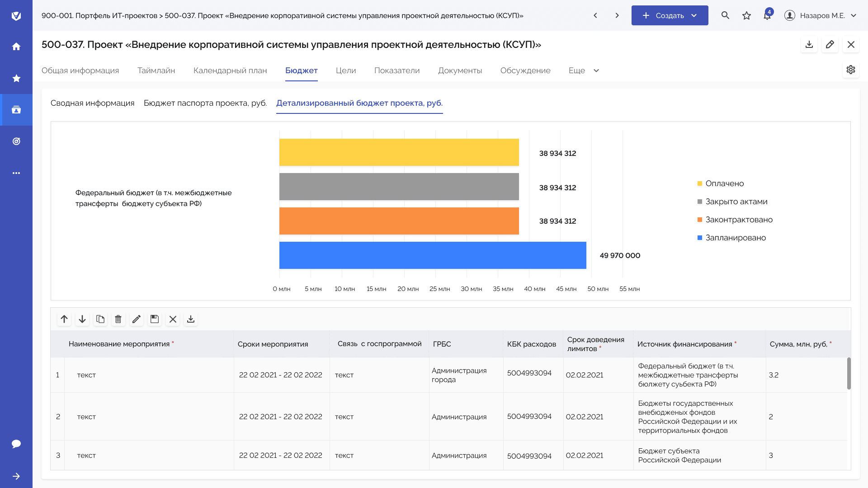Click the copy row icon in table toolbar
Viewport: 868px width, 488px height.
(100, 319)
